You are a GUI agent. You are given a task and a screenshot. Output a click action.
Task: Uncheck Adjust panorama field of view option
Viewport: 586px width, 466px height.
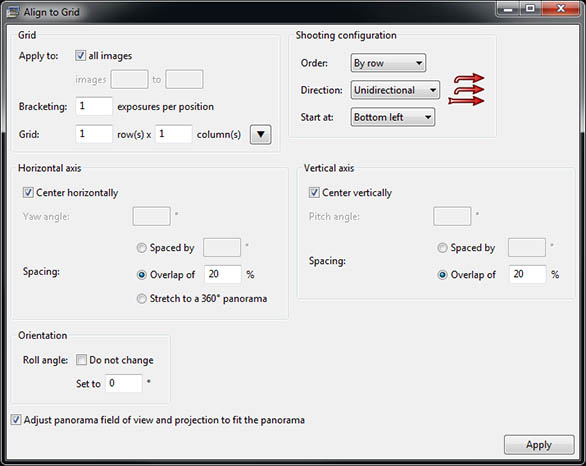click(16, 420)
